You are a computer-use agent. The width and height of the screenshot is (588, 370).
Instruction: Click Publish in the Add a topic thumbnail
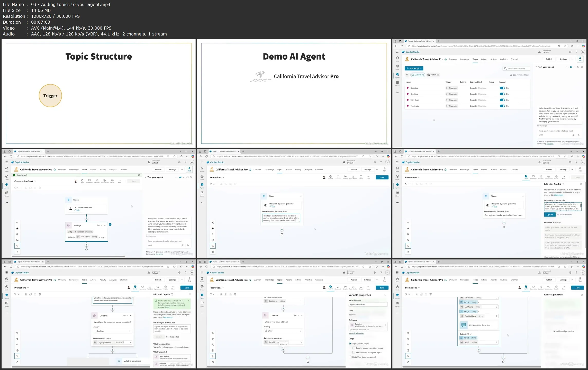549,59
